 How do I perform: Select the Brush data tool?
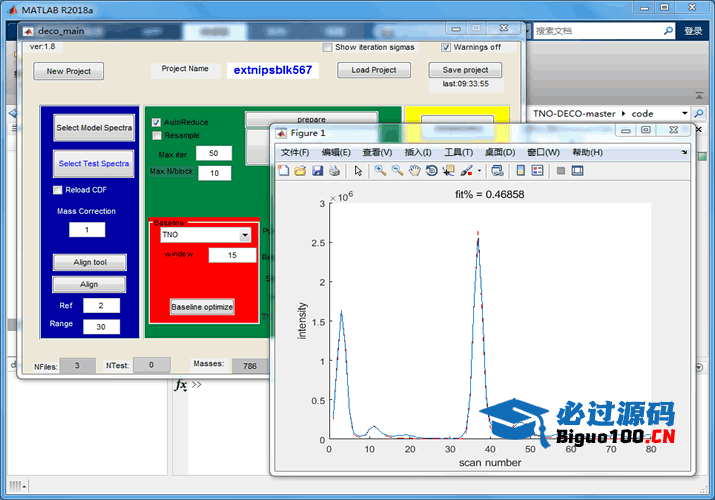click(x=466, y=171)
